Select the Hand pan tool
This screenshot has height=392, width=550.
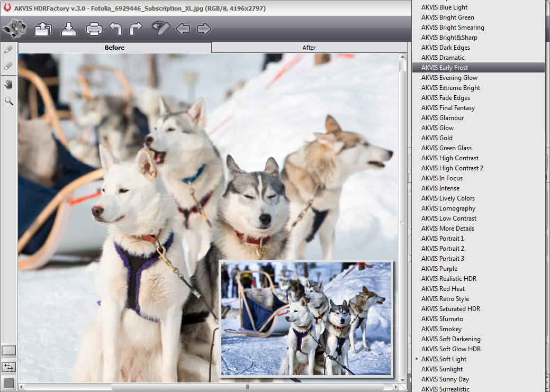8,84
